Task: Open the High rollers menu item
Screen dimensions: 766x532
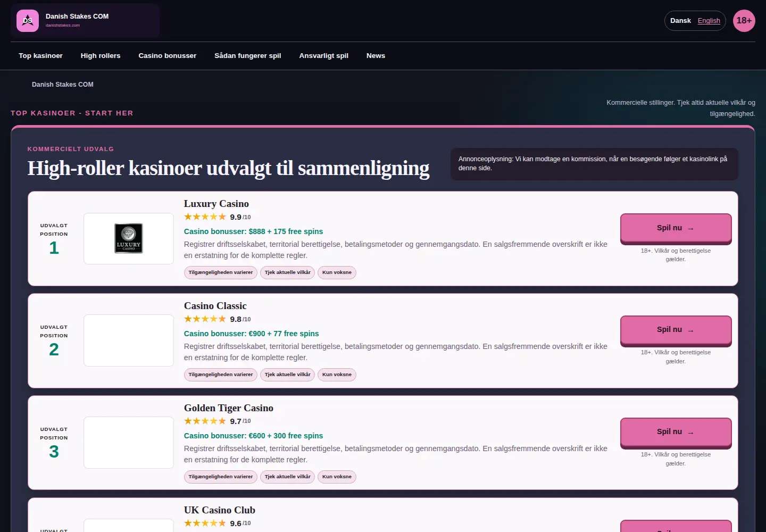Action: point(101,56)
